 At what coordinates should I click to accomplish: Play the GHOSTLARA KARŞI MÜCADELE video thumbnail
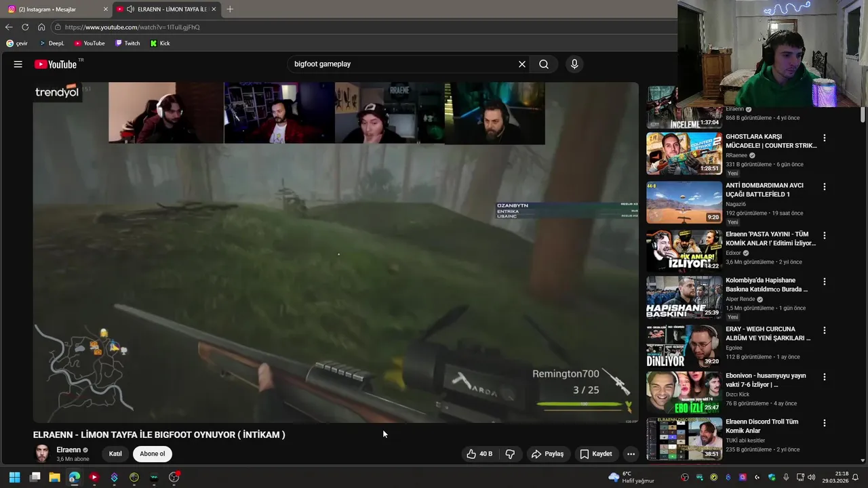[684, 153]
